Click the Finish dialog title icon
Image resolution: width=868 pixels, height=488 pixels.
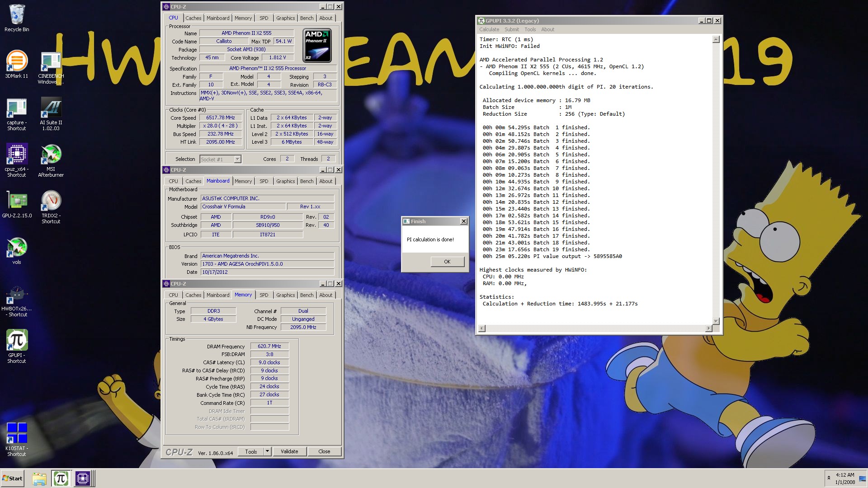(x=406, y=221)
